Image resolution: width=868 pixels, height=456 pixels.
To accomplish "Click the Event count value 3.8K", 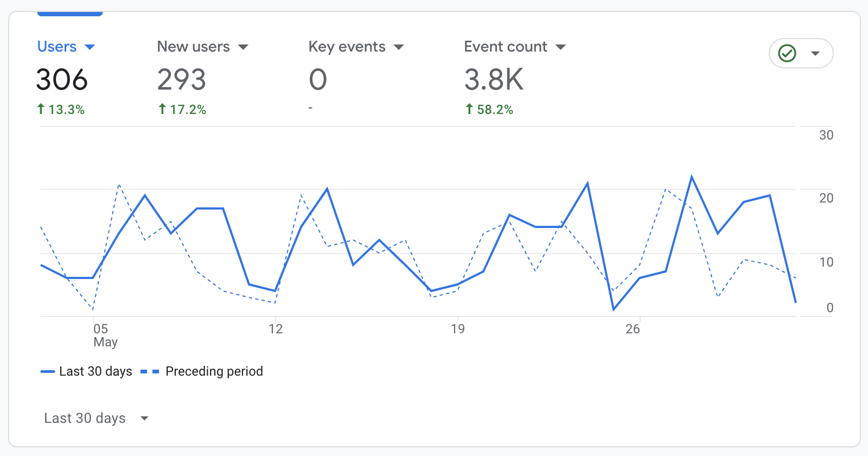I will pyautogui.click(x=494, y=80).
